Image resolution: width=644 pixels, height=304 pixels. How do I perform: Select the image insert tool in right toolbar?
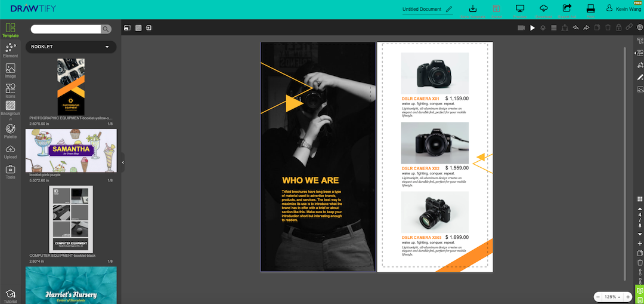[x=640, y=89]
